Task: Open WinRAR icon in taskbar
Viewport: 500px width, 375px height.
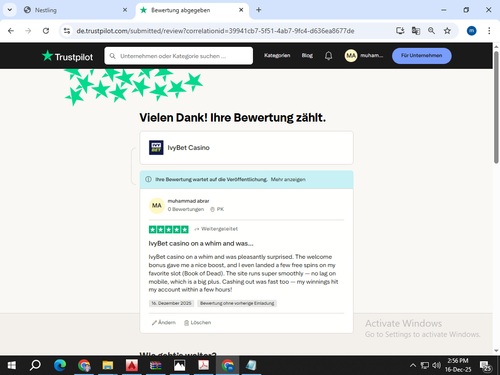Action: coord(155,365)
